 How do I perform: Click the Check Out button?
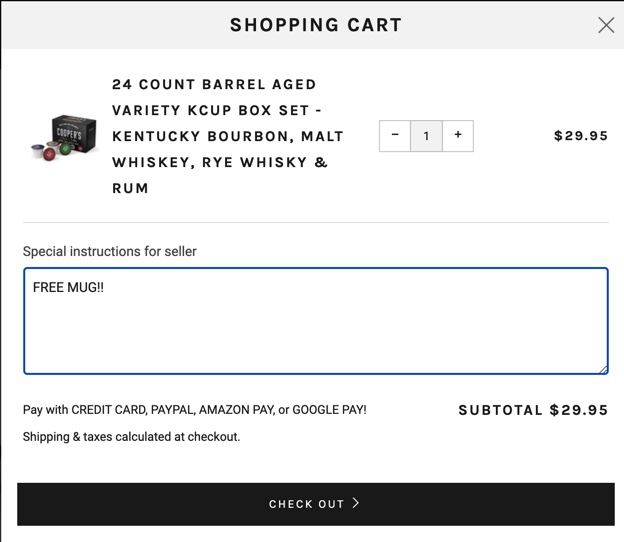(316, 504)
